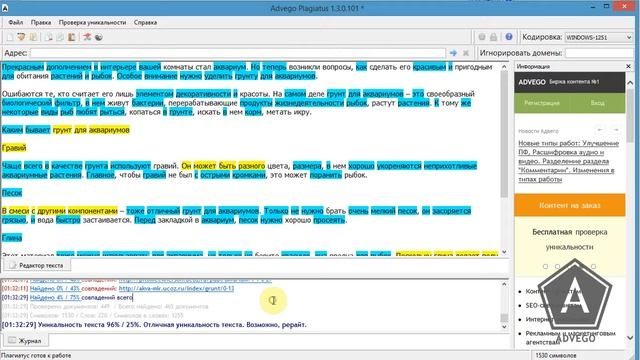Click the Save document toolbar icon
The image size is (640, 360).
[x=33, y=37]
